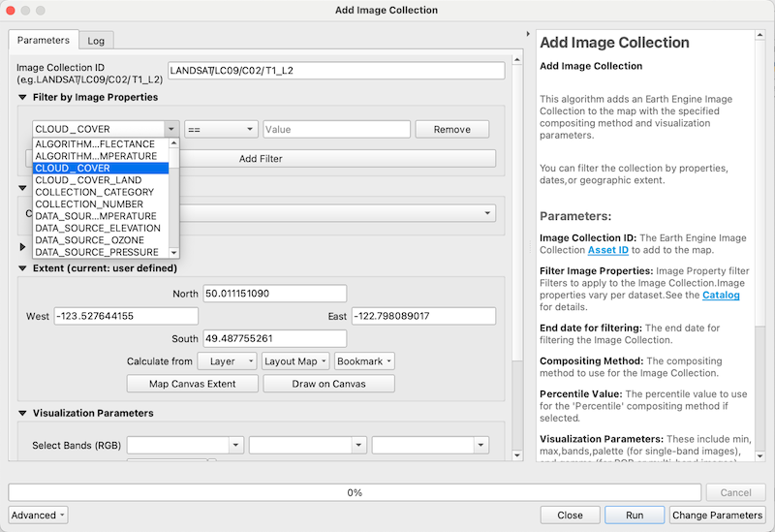The image size is (775, 532).
Task: Click Draw on Canvas button
Action: point(328,384)
